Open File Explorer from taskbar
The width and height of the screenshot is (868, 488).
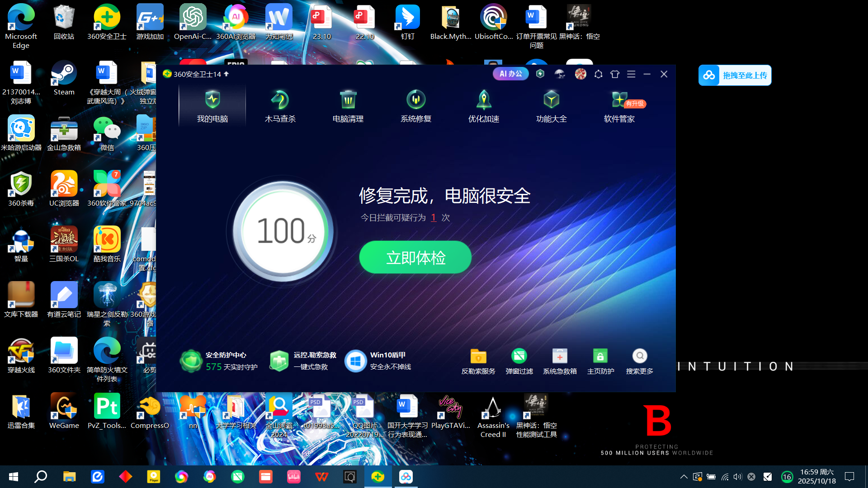click(x=69, y=477)
